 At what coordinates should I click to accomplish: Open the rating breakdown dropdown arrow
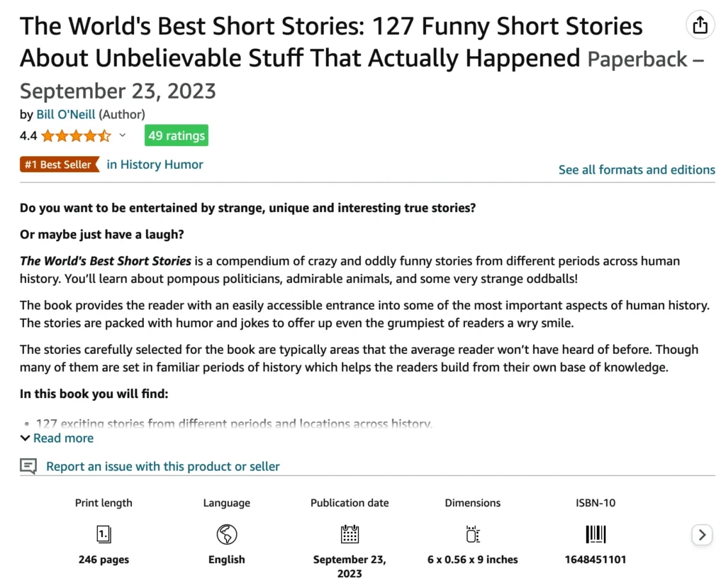click(x=122, y=135)
